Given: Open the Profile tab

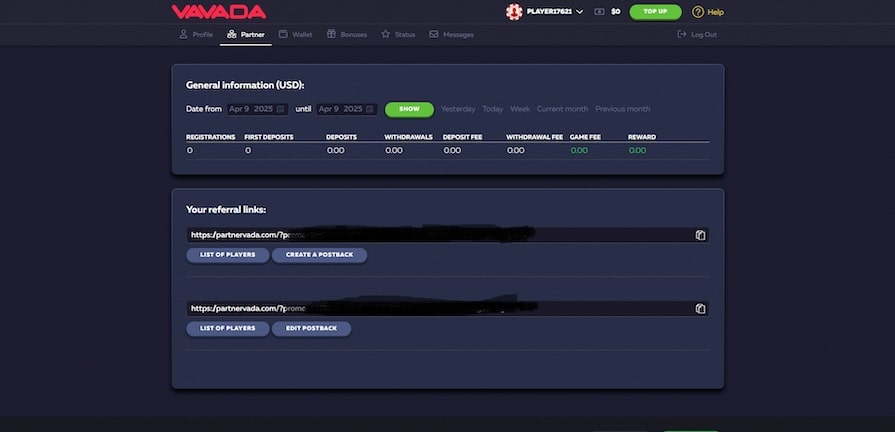Looking at the screenshot, I should pyautogui.click(x=196, y=34).
